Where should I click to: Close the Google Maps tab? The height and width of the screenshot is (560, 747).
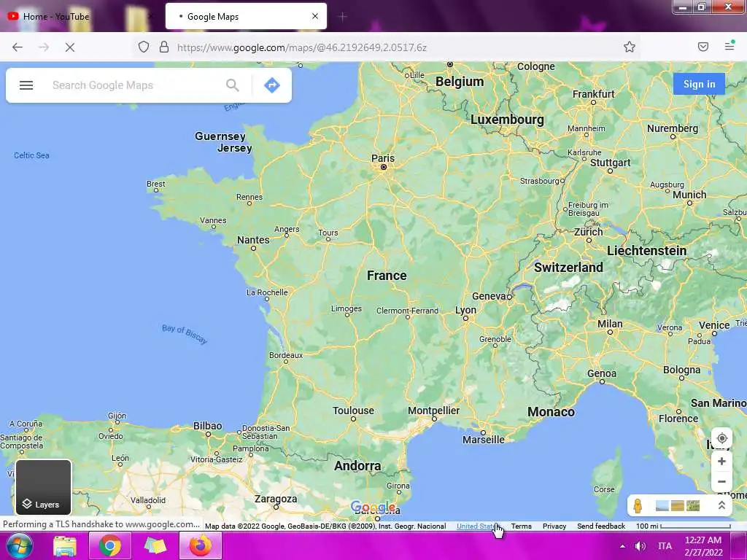click(315, 16)
